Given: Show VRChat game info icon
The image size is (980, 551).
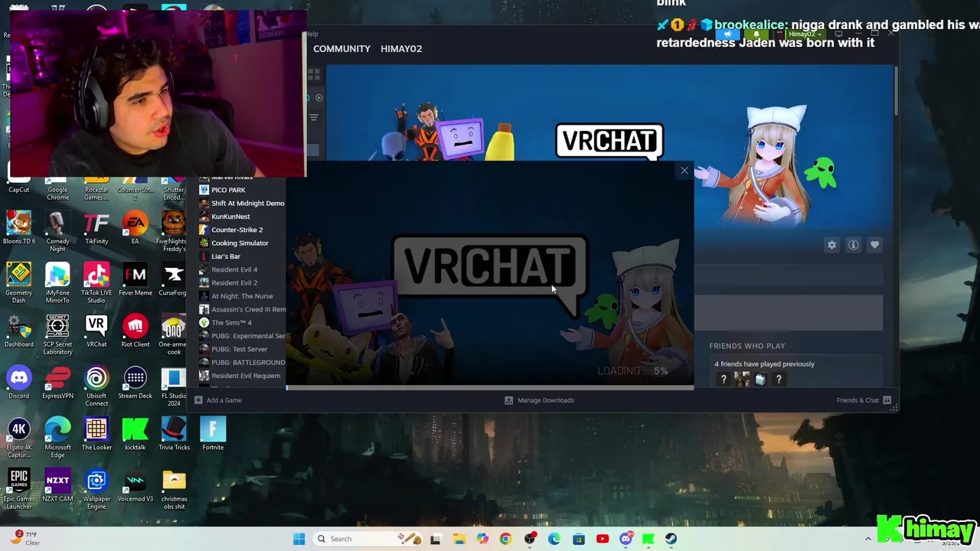Looking at the screenshot, I should click(x=853, y=245).
